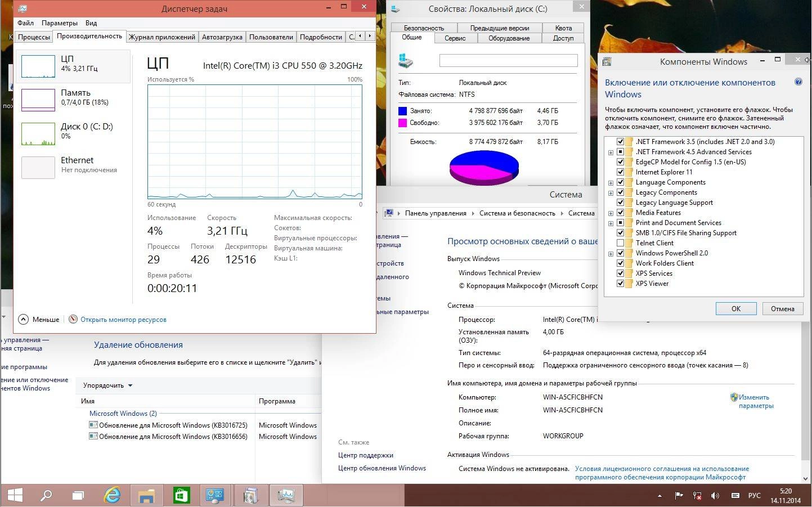Select CPU graph thumbnail in Task Manager
812x507 pixels.
point(38,66)
